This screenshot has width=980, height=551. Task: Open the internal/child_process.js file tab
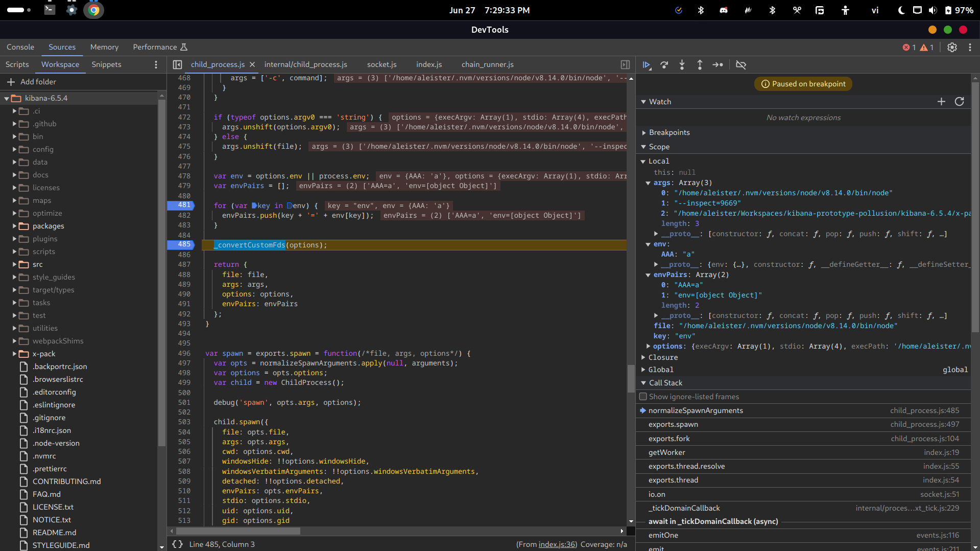tap(305, 64)
